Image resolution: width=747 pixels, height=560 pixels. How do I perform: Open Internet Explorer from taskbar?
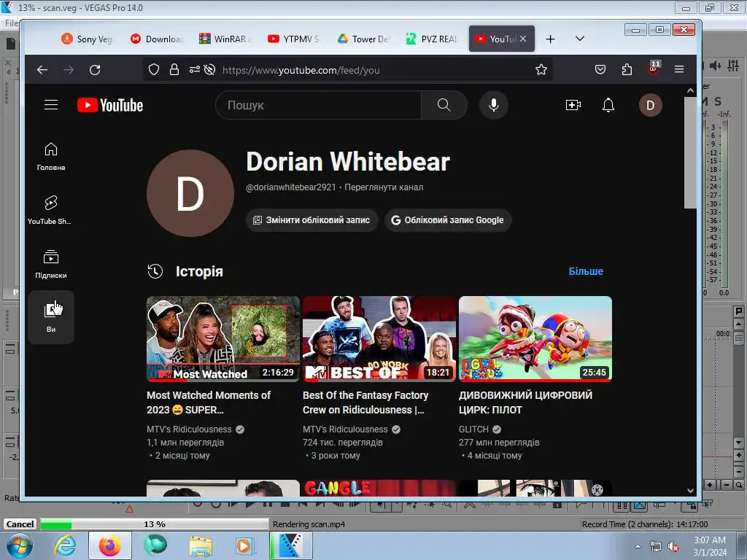point(65,545)
